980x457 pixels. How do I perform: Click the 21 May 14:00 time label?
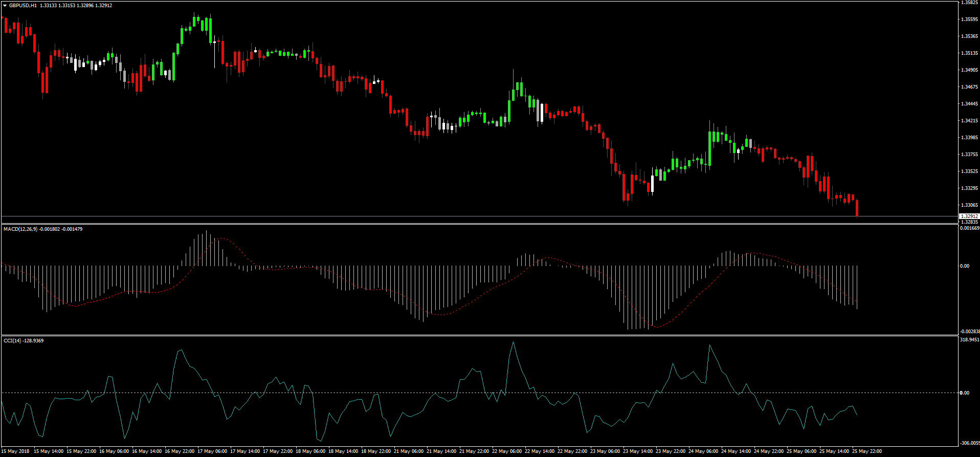pos(441,451)
